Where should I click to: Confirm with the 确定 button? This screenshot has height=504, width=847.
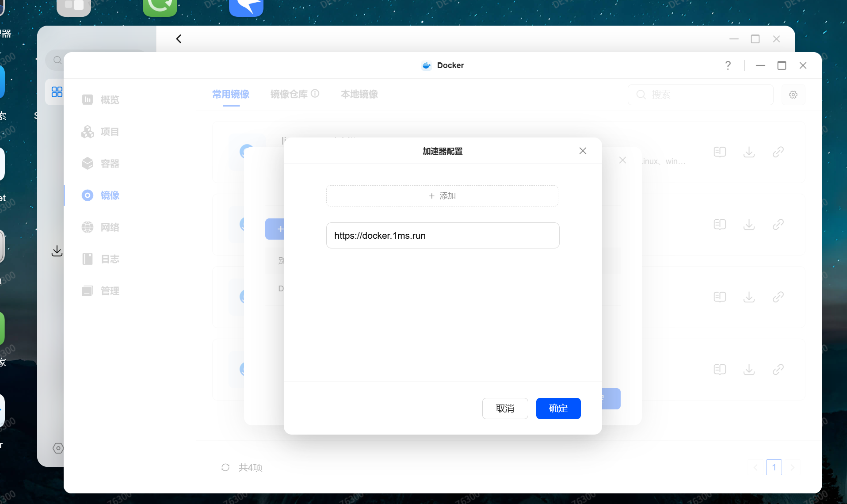tap(558, 408)
